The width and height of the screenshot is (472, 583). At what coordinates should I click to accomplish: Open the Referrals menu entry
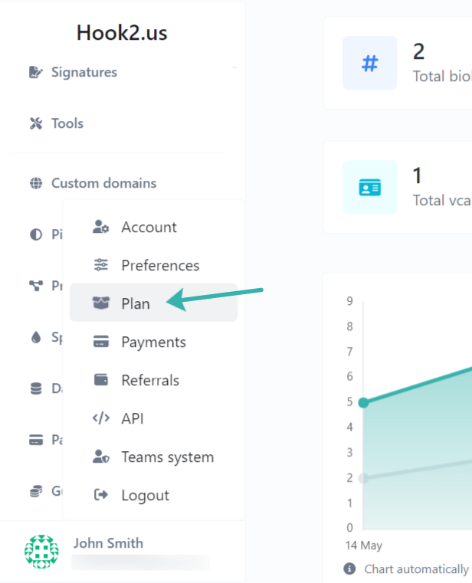[153, 380]
